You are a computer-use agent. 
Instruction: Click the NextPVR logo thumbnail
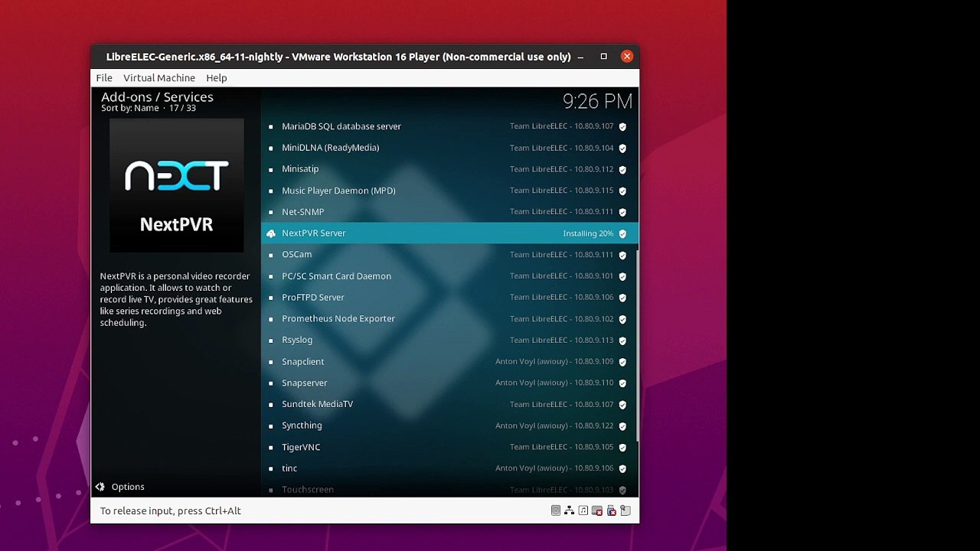tap(177, 186)
